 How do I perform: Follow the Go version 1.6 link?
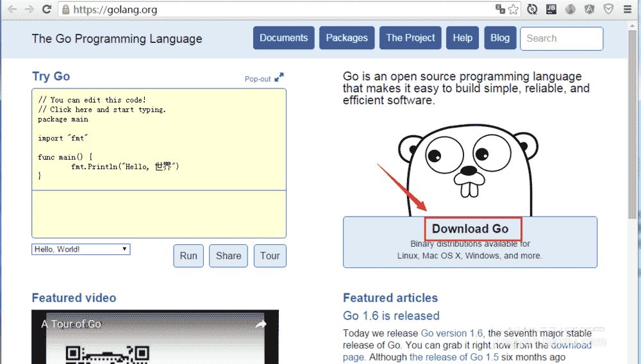(452, 333)
